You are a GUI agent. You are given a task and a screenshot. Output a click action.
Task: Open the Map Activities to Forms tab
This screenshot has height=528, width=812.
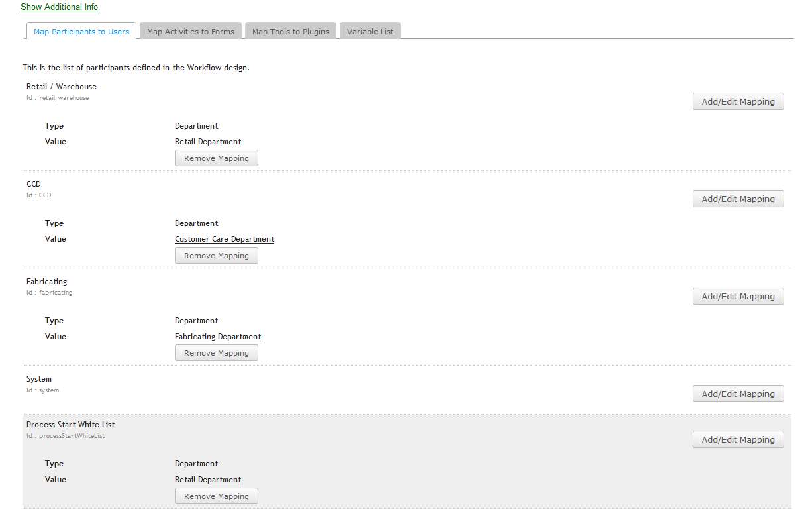coord(191,31)
